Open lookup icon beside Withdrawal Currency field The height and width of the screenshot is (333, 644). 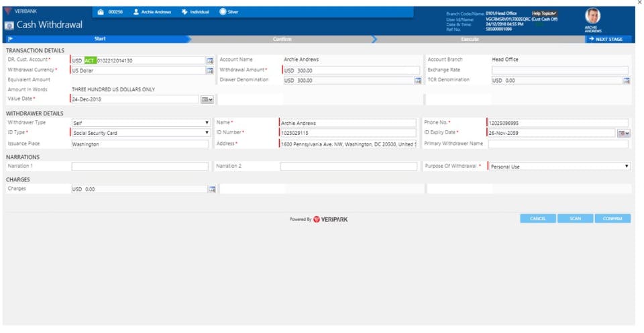[x=210, y=70]
